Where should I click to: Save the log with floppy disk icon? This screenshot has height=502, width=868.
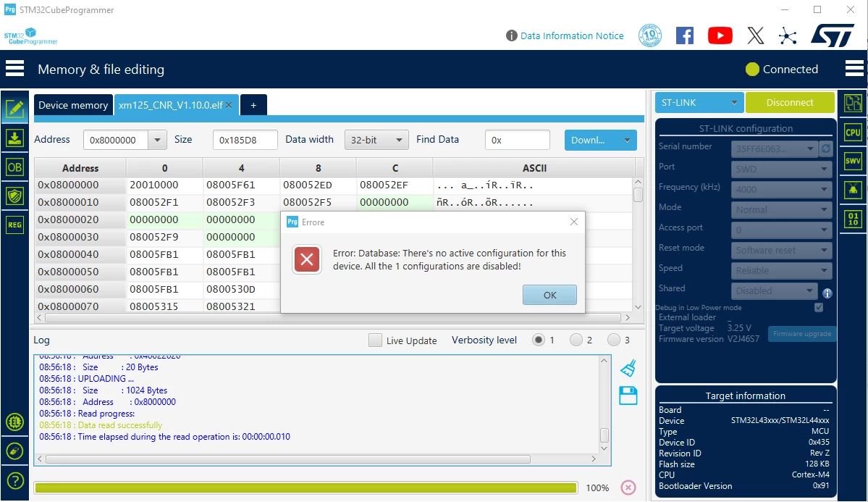tap(628, 396)
